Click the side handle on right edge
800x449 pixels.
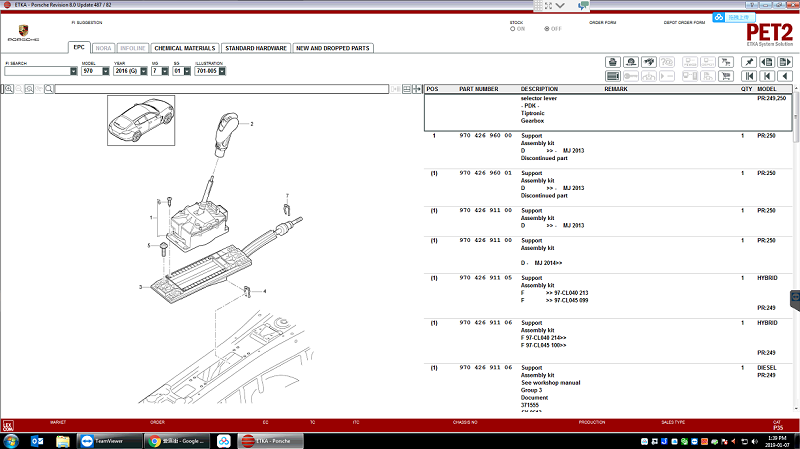[795, 299]
